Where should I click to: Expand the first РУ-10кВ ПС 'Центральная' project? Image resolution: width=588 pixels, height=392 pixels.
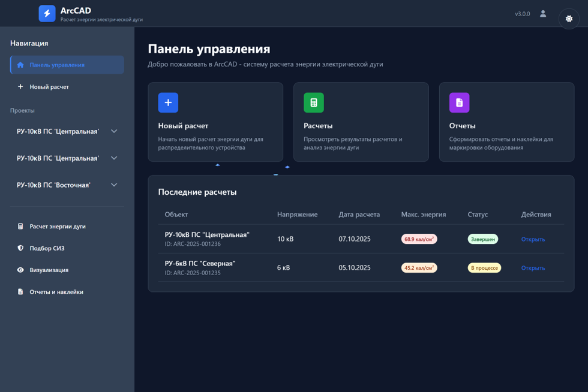point(114,131)
